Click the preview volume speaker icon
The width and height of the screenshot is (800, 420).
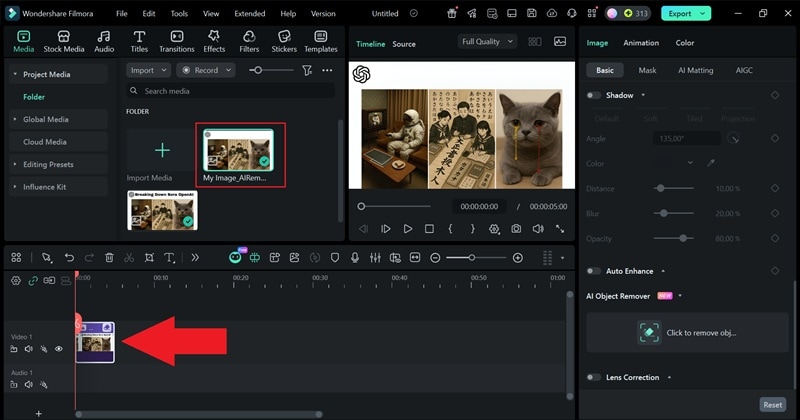coord(538,229)
